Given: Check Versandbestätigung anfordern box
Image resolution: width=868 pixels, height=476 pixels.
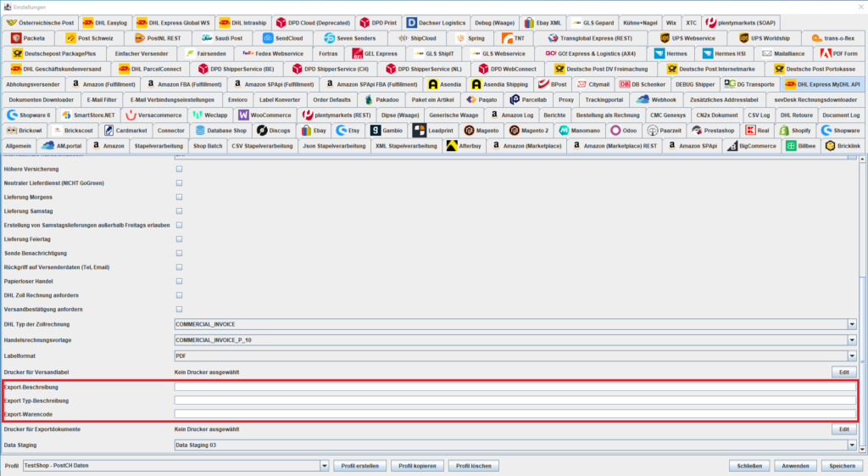Looking at the screenshot, I should [x=179, y=309].
